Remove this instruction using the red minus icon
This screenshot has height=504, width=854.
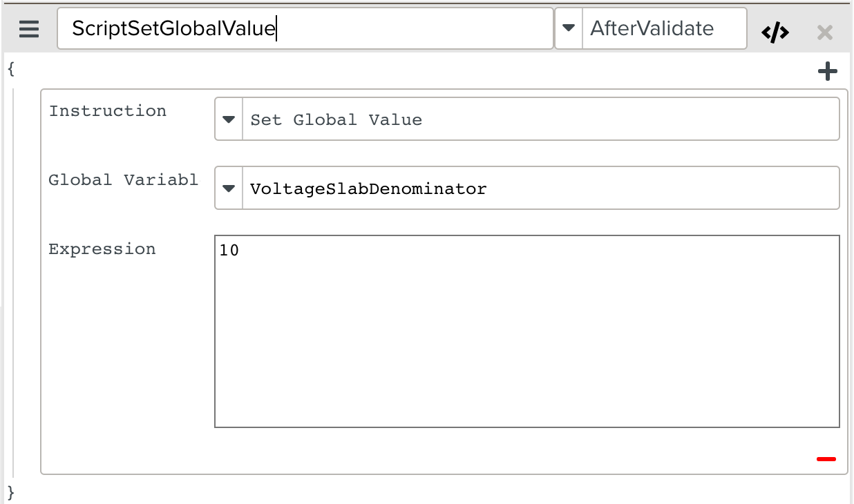click(826, 458)
